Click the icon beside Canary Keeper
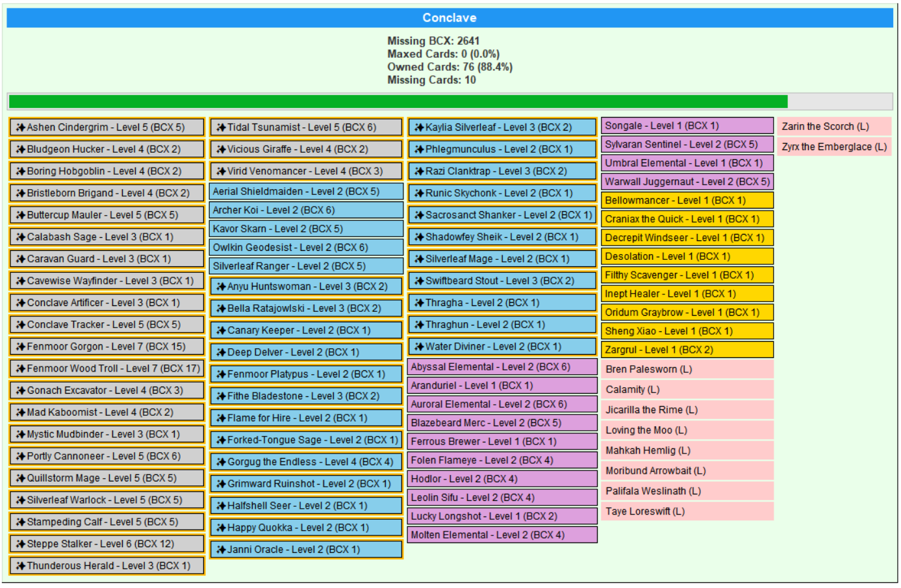901x588 pixels. point(222,331)
